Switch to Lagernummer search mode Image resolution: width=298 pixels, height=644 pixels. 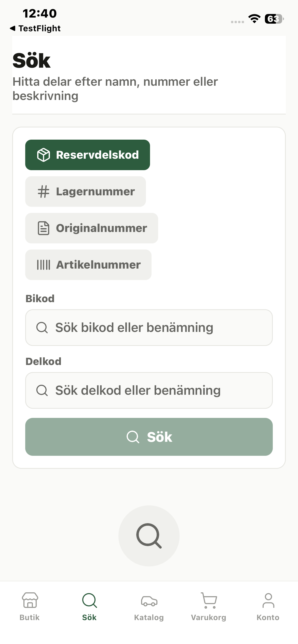pyautogui.click(x=86, y=192)
